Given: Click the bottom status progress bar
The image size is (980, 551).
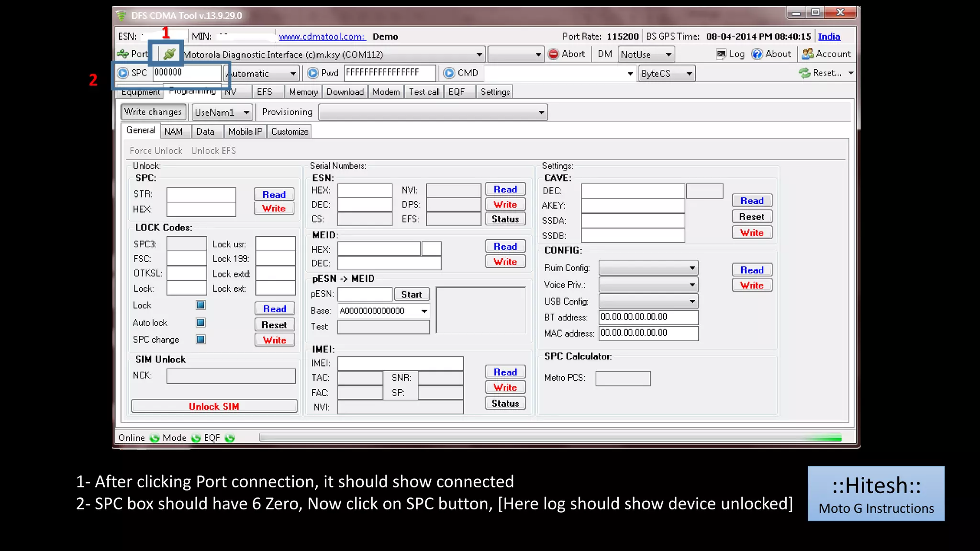Looking at the screenshot, I should point(550,438).
